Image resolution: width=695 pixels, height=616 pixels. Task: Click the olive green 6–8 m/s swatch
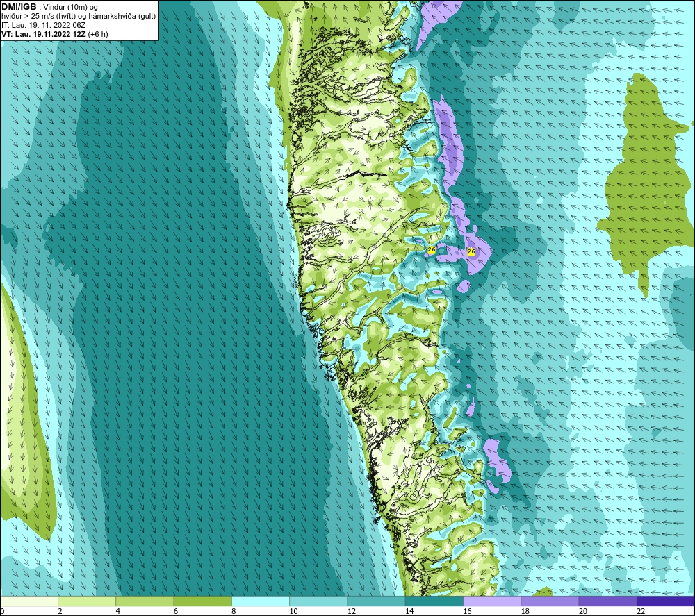(x=202, y=601)
